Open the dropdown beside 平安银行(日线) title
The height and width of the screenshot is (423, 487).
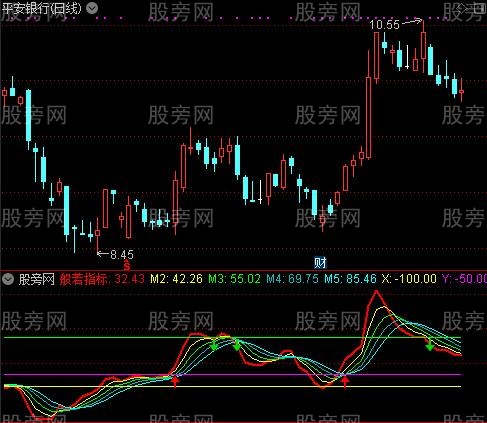(x=92, y=8)
